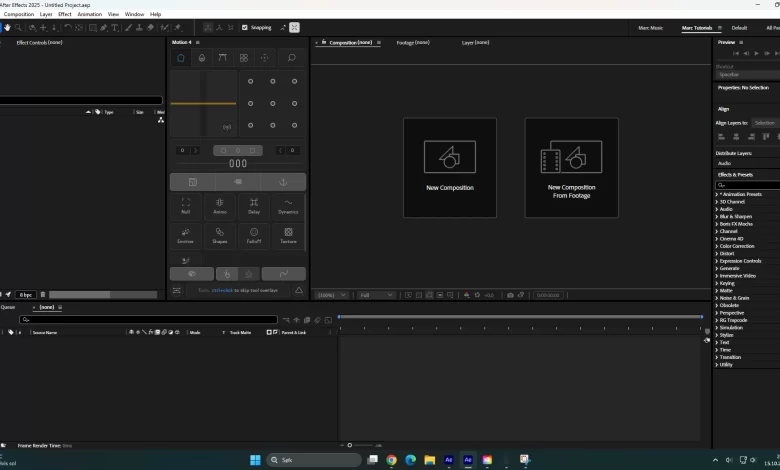Click the Animo tool in Motion 4
Screen dimensions: 780x470
pyautogui.click(x=220, y=206)
